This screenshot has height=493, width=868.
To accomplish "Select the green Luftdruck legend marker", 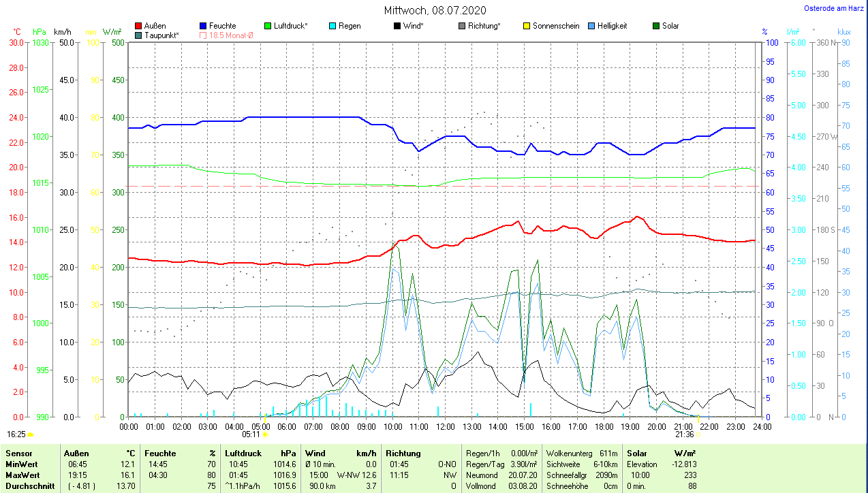I will click(268, 26).
